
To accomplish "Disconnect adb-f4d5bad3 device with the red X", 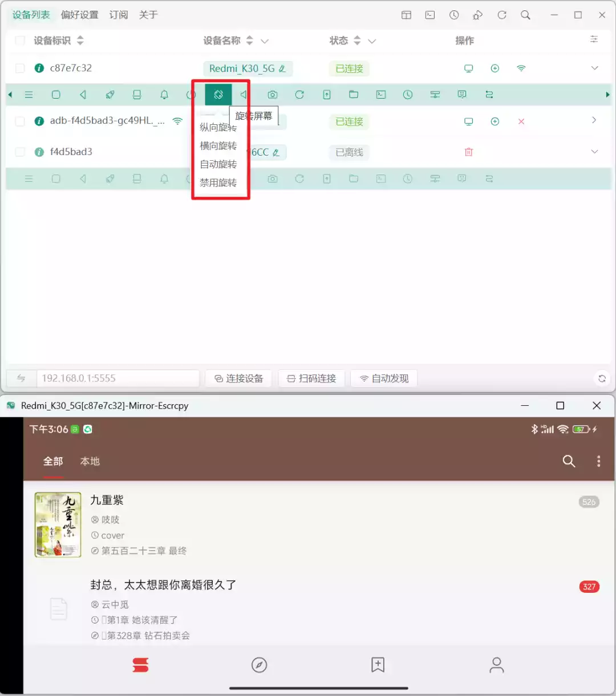I will coord(521,121).
